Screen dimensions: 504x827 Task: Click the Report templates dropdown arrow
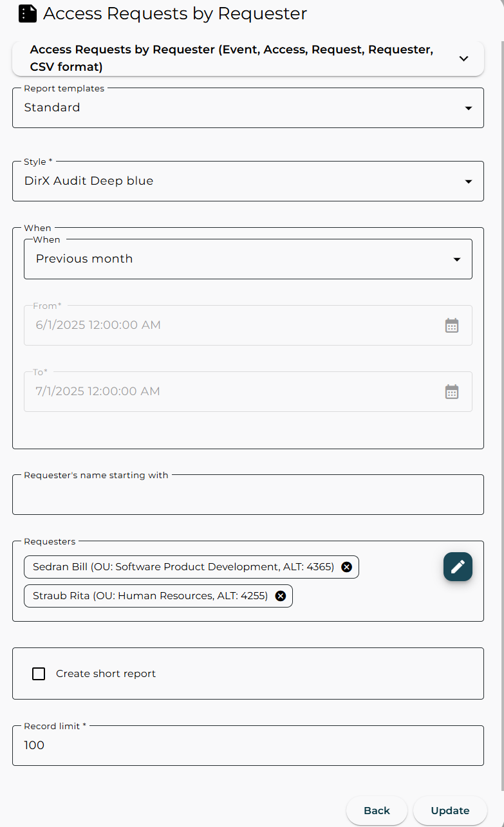click(468, 108)
